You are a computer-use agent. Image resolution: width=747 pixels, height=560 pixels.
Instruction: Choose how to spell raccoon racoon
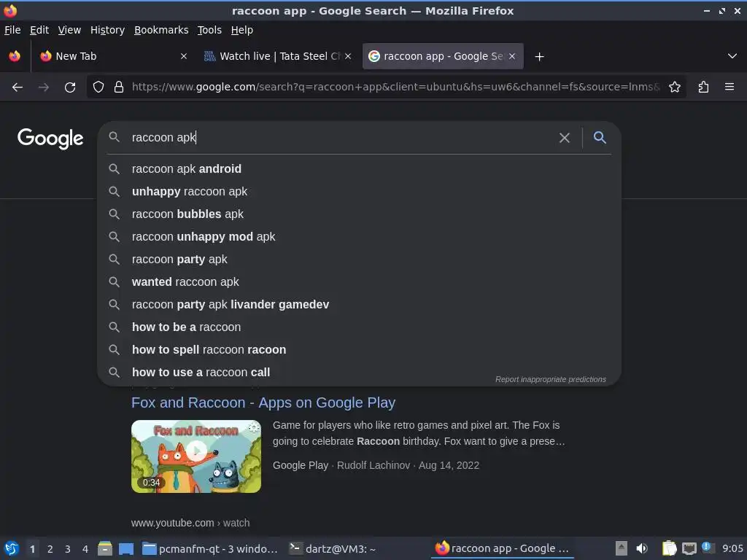[x=359, y=350]
